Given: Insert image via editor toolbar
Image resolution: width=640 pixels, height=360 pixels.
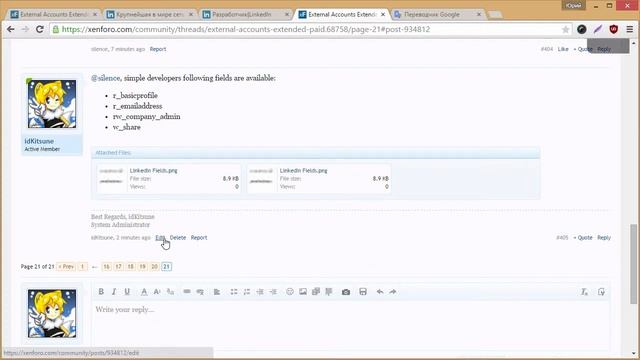Looking at the screenshot, I should click(x=303, y=291).
